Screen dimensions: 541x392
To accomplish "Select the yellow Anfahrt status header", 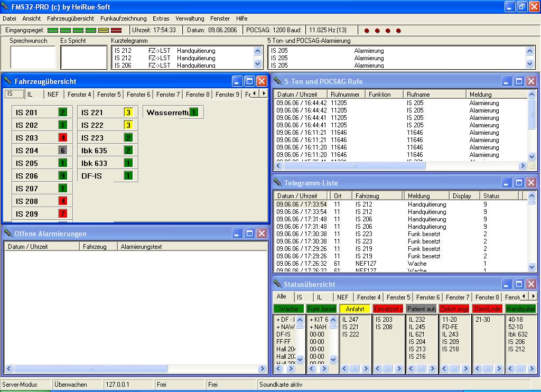I will [x=355, y=309].
